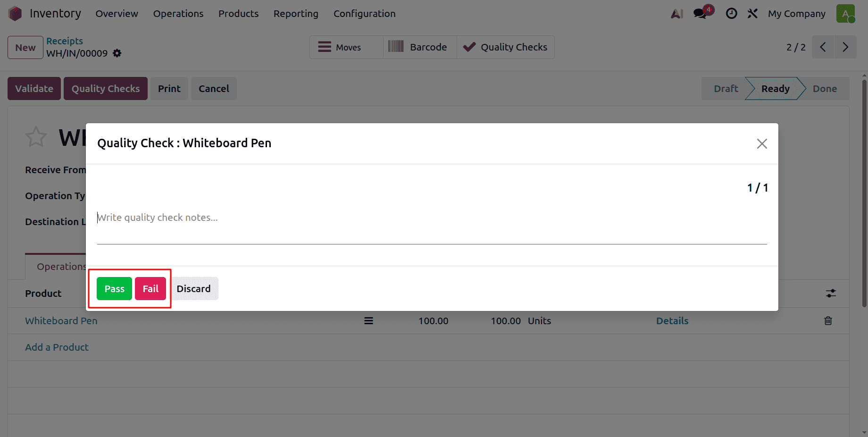Click the gear icon next to WH/IN/00009

tap(117, 53)
